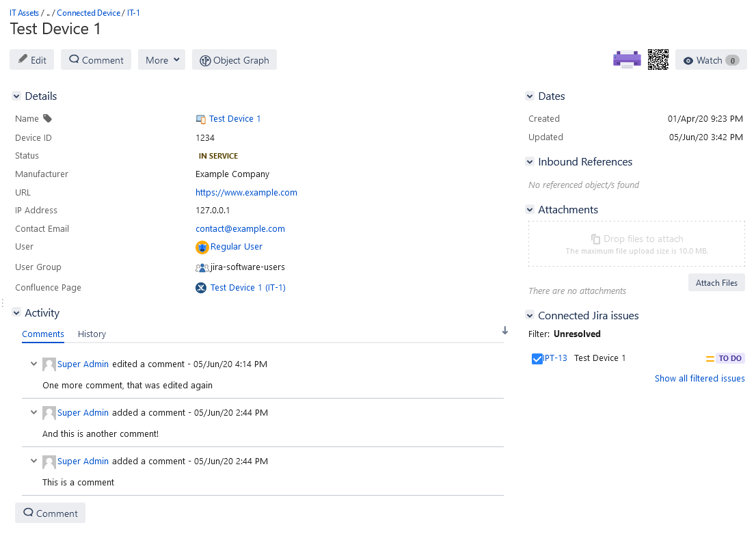The height and width of the screenshot is (536, 756).
Task: Collapse the Details section
Action: coord(16,96)
